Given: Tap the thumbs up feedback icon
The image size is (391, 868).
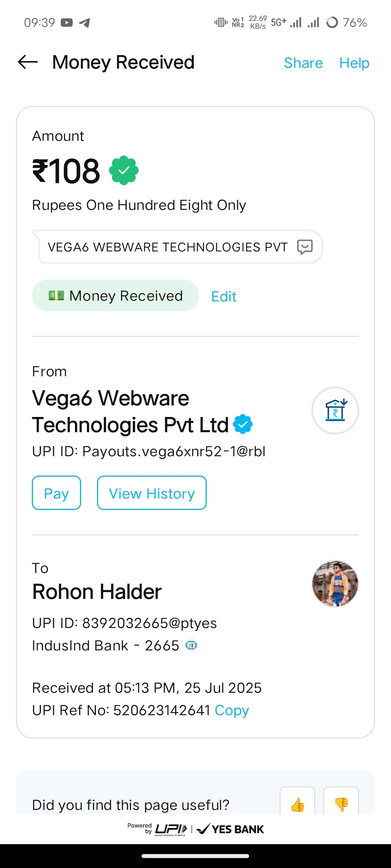Looking at the screenshot, I should (298, 804).
